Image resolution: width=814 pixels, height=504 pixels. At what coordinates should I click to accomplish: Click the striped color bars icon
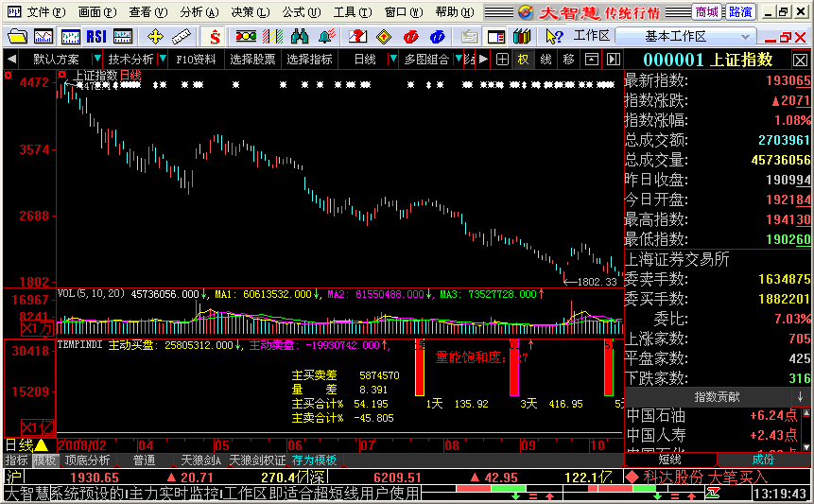point(273,36)
